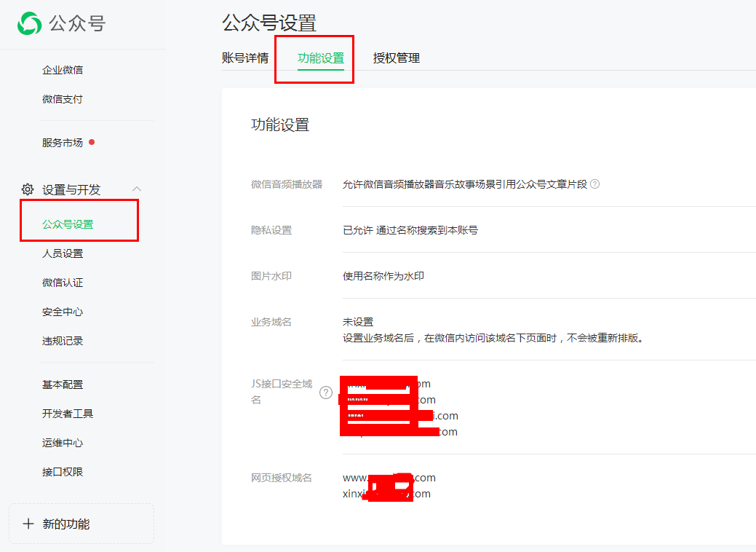
Task: View 违规记录 in sidebar
Action: (x=63, y=341)
